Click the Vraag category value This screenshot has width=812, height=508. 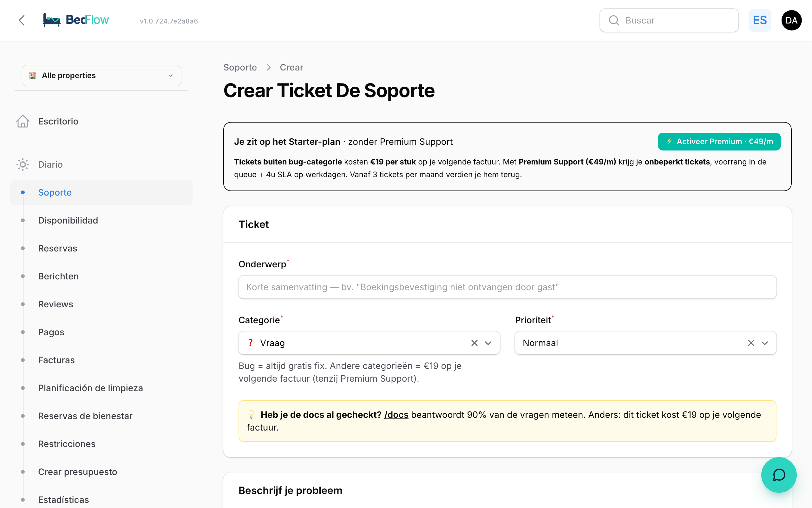click(x=272, y=343)
